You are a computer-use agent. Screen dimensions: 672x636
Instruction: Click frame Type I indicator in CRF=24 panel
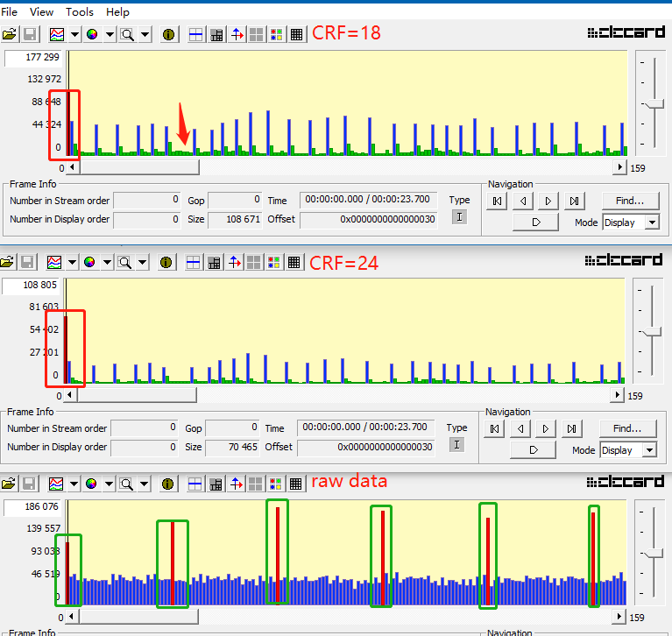(x=456, y=445)
